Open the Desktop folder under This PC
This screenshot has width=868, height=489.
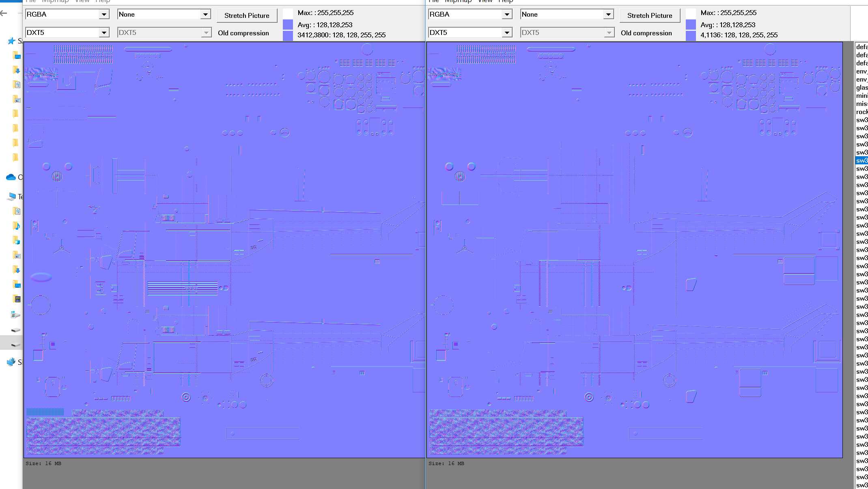click(16, 284)
